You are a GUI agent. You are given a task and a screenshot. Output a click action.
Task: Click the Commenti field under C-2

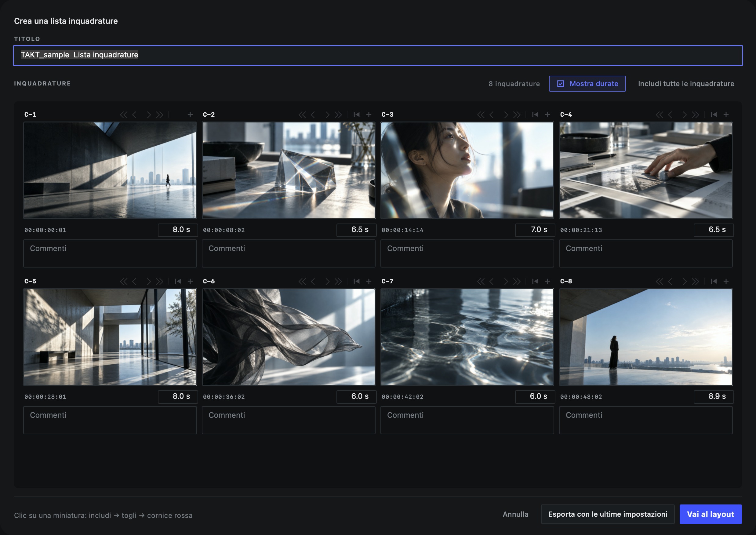coord(289,253)
